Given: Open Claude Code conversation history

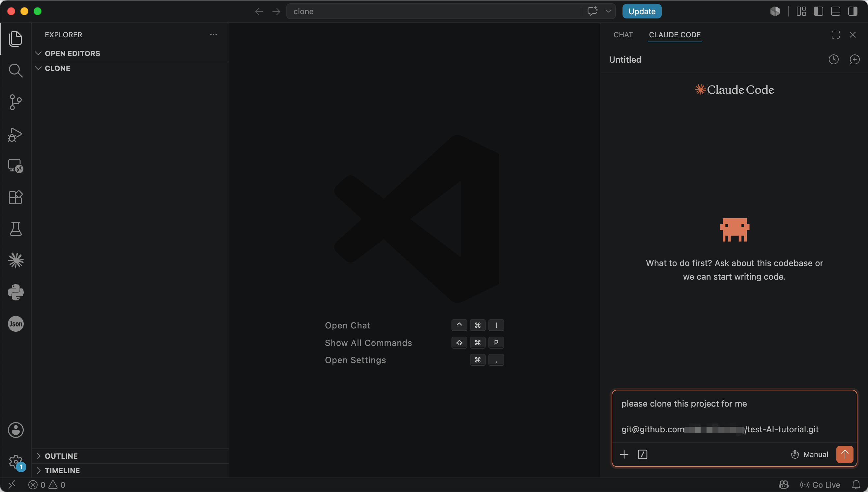Looking at the screenshot, I should [834, 60].
